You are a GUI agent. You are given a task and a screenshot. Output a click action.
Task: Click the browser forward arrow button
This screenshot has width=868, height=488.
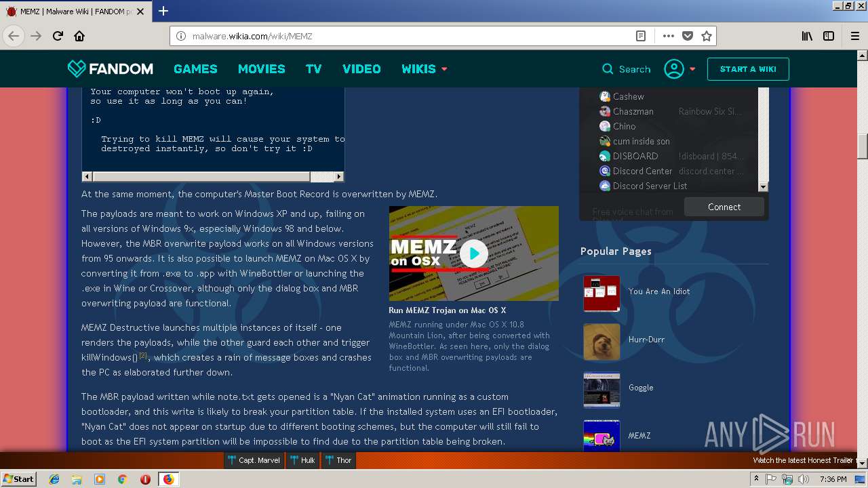pos(36,36)
